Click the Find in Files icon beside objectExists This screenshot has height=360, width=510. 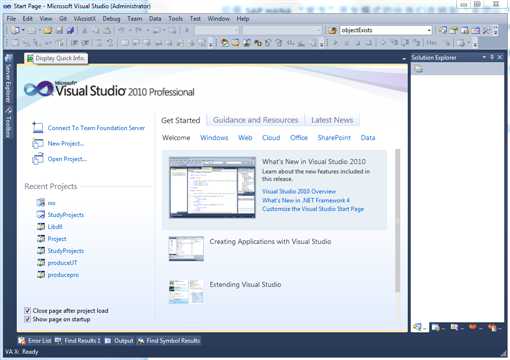pyautogui.click(x=332, y=30)
